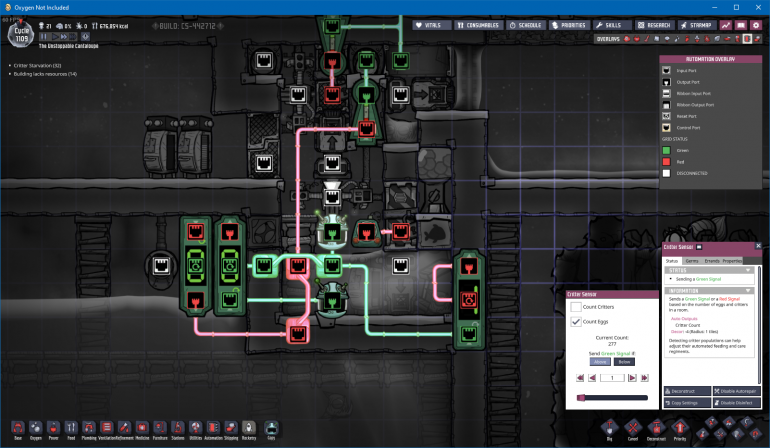
Task: Open the Stations build category
Action: pos(178,428)
